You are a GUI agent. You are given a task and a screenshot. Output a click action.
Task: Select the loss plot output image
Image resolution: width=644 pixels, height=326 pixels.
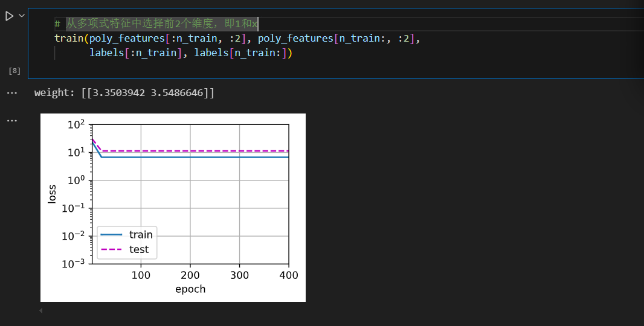tap(173, 208)
